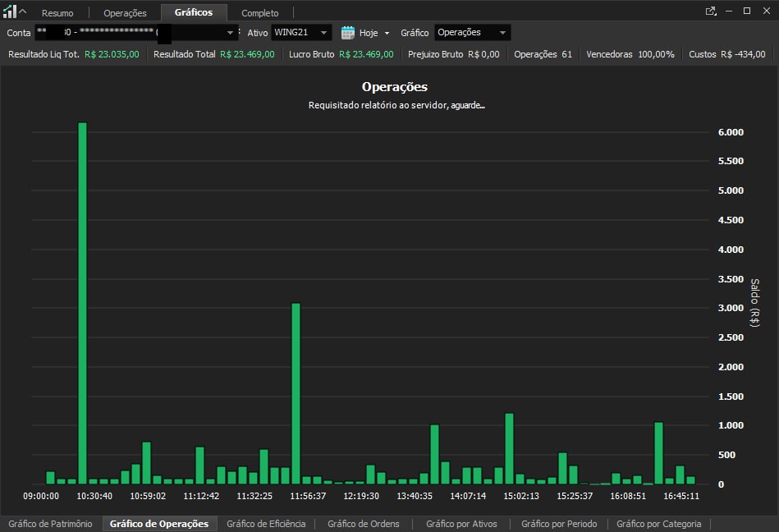
Task: Open Gráfico de Patrimônio bottom tab
Action: [50, 524]
